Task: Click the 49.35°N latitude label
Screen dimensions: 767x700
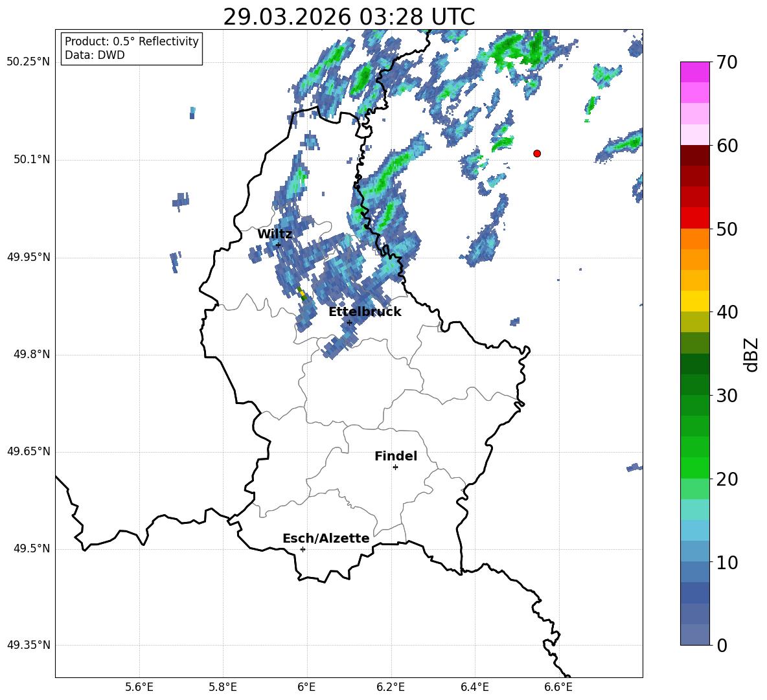Action: click(29, 645)
